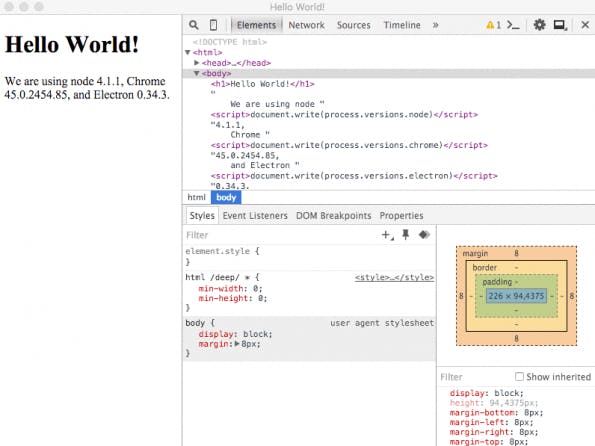Screen dimensions: 595x446
Task: Select the DOCTYPE html line
Action: (230, 42)
